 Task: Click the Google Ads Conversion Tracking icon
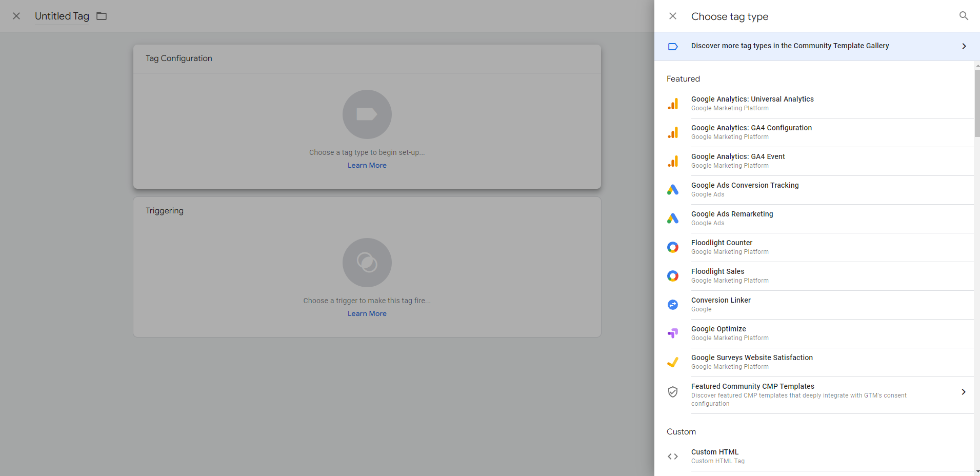[673, 190]
